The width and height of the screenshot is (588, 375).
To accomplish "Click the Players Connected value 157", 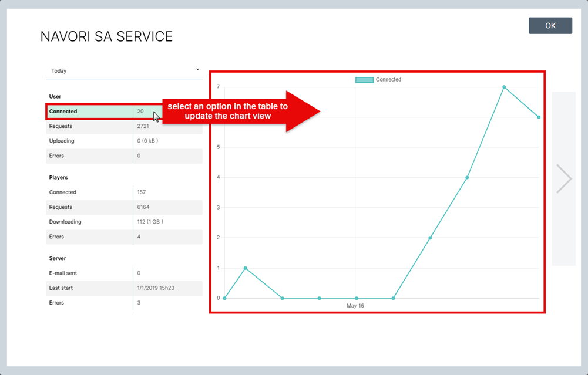I will (142, 192).
